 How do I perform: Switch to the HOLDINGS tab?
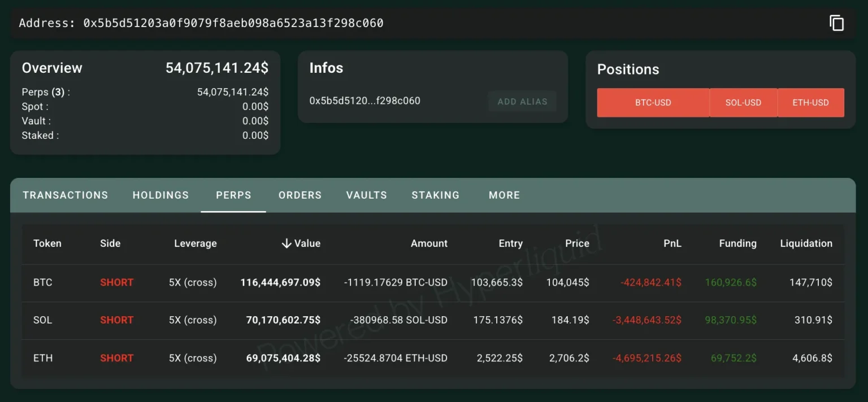160,195
